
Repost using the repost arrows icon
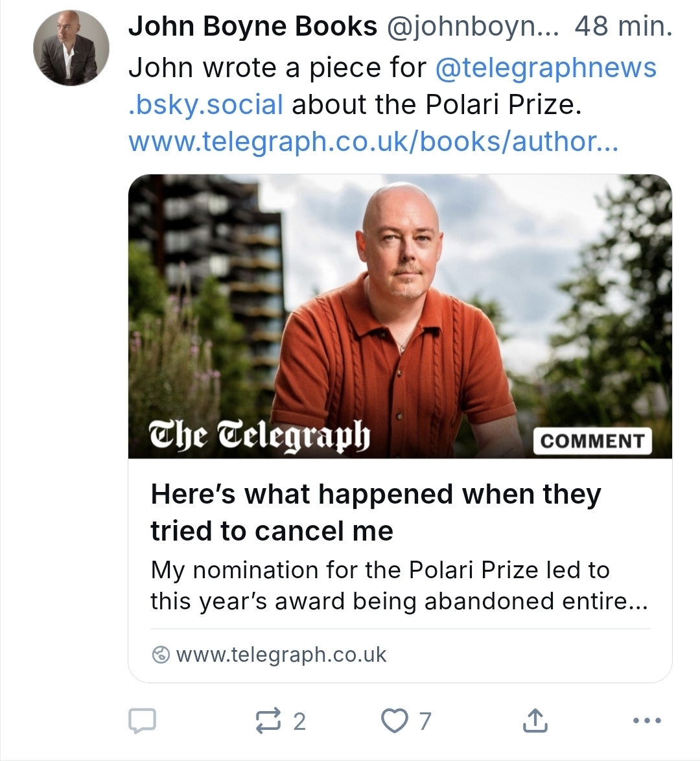(x=269, y=721)
